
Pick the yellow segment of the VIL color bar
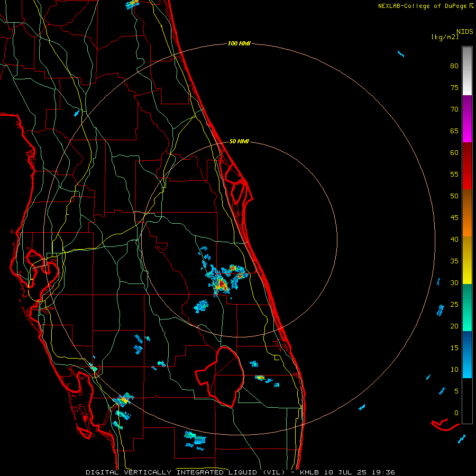point(467,260)
